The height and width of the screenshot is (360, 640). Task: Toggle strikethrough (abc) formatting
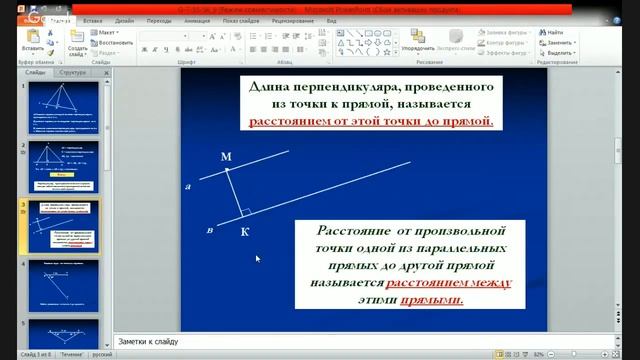pyautogui.click(x=188, y=50)
